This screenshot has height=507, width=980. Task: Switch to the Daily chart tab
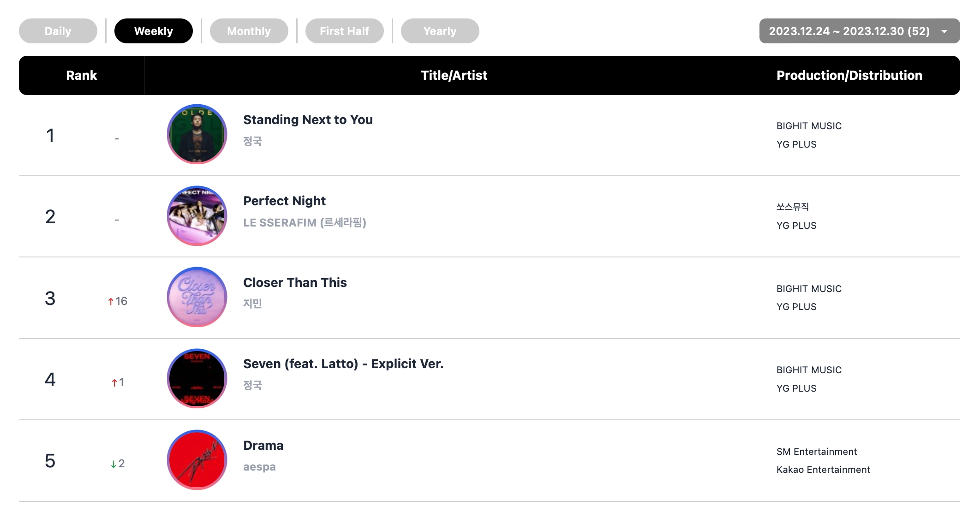click(x=58, y=31)
